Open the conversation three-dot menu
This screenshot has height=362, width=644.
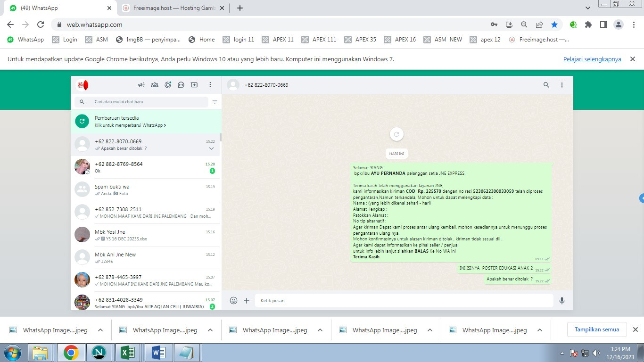[562, 85]
